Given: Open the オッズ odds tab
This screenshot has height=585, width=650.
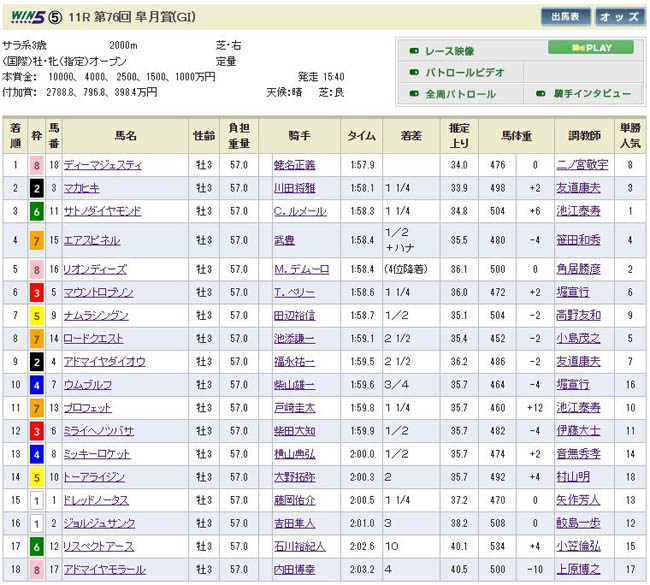Looking at the screenshot, I should pos(619,16).
